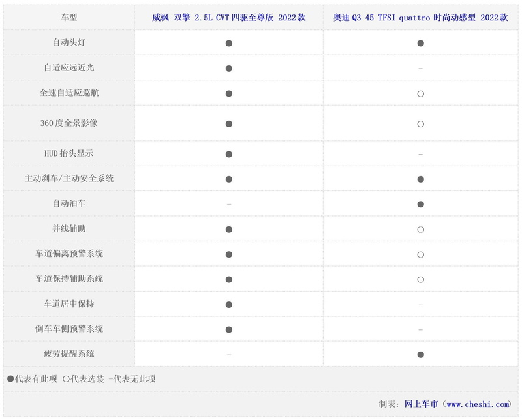Select the 自动泊车 row label
Image resolution: width=522 pixels, height=420 pixels.
(69, 203)
